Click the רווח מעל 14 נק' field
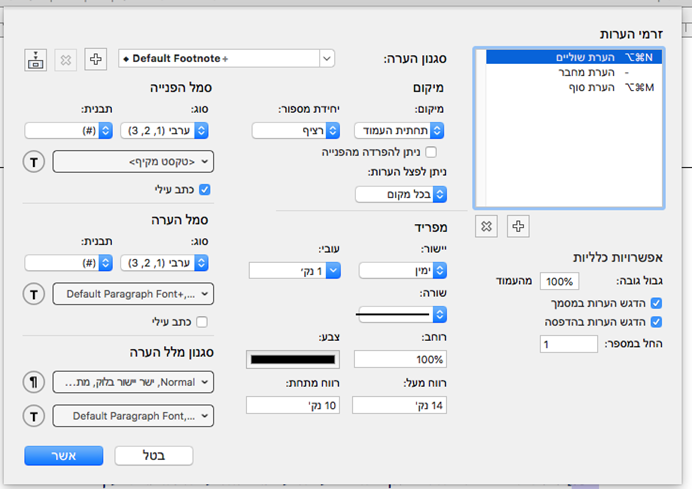This screenshot has width=692, height=489. point(399,405)
